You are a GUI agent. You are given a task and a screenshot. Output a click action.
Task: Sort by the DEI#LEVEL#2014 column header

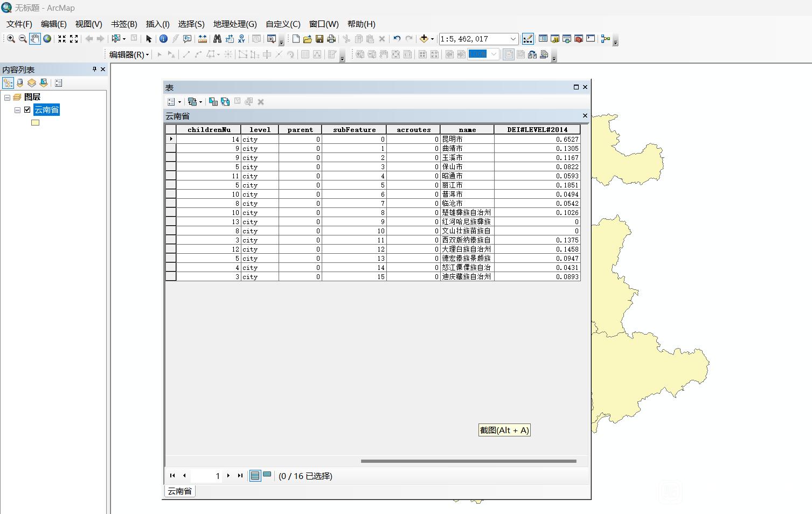[x=537, y=129]
